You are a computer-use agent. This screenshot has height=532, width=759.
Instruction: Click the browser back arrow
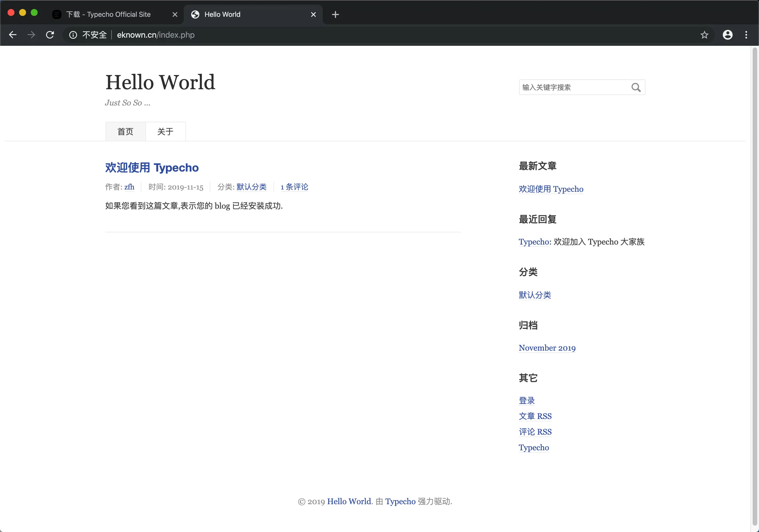click(12, 35)
